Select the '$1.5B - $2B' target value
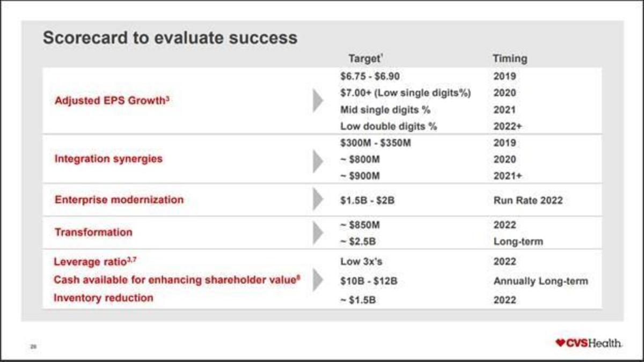The height and width of the screenshot is (362, 644). [x=368, y=201]
